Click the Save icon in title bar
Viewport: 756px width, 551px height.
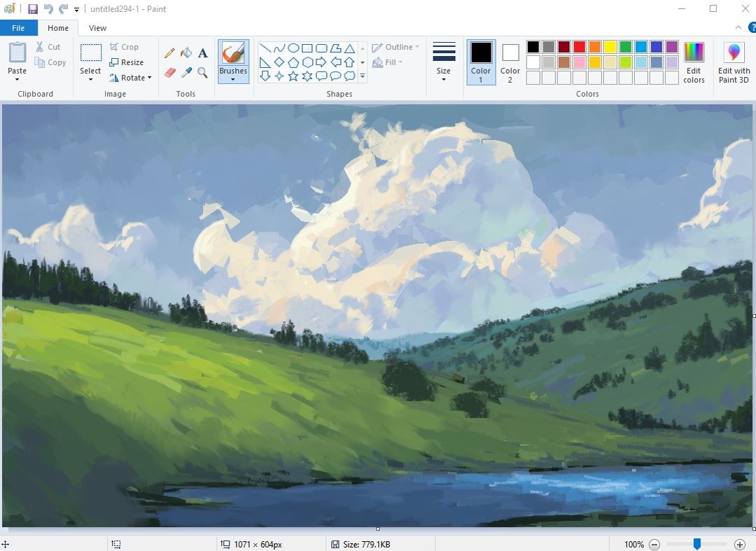33,8
